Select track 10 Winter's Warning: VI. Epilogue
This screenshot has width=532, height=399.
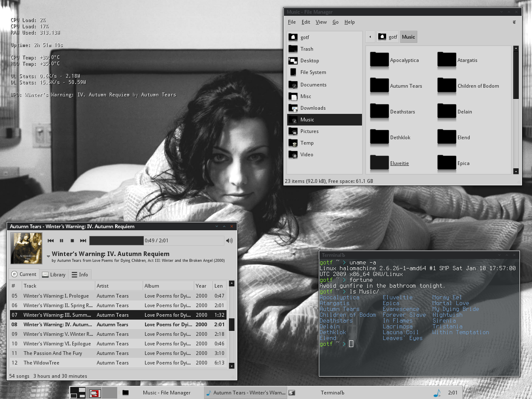118,344
